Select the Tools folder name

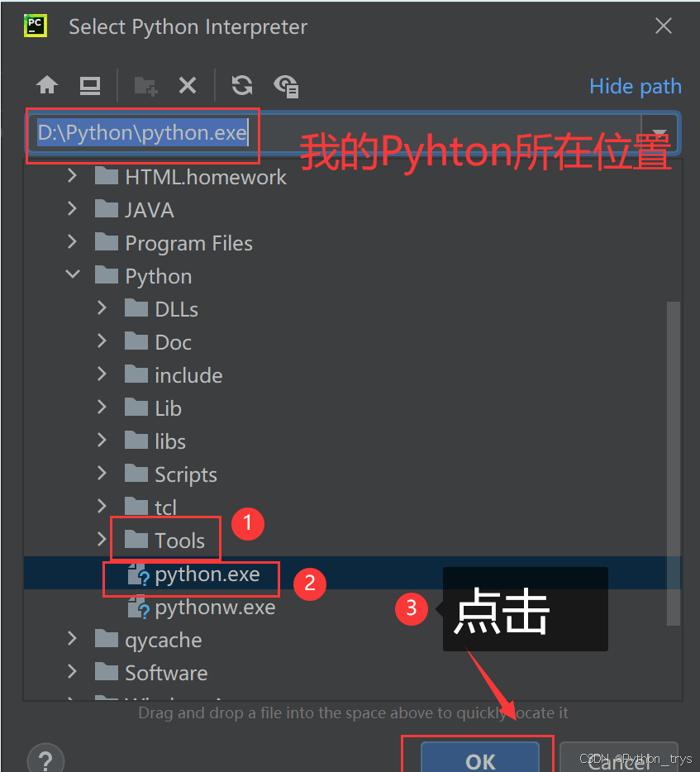pyautogui.click(x=179, y=541)
